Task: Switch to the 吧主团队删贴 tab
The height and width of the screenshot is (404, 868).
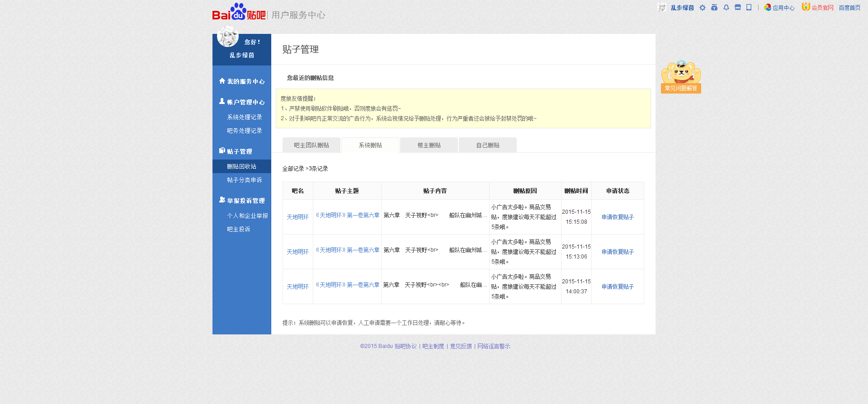Action: click(x=311, y=146)
